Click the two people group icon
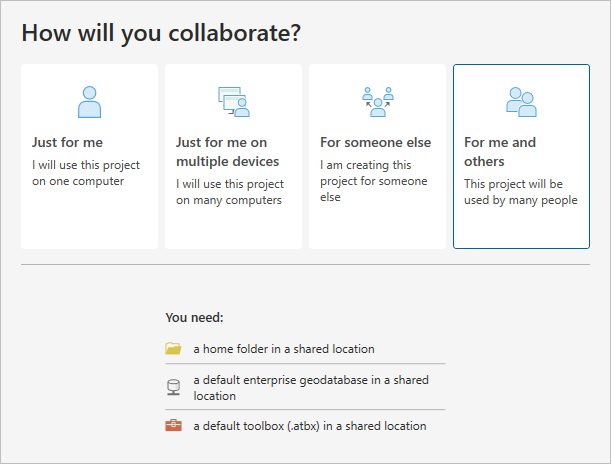Screen dimensions: 611x464 point(521,101)
